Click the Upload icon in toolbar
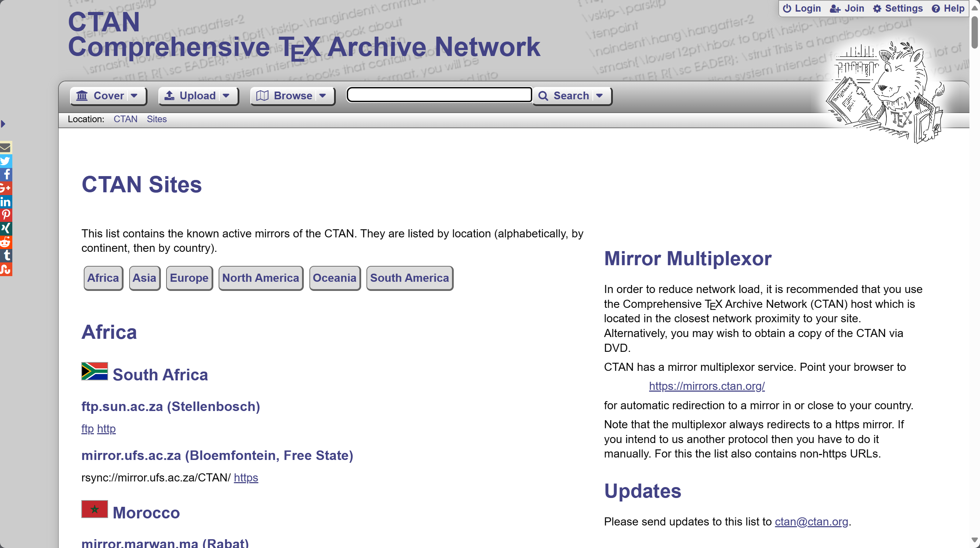The width and height of the screenshot is (980, 548). 170,95
